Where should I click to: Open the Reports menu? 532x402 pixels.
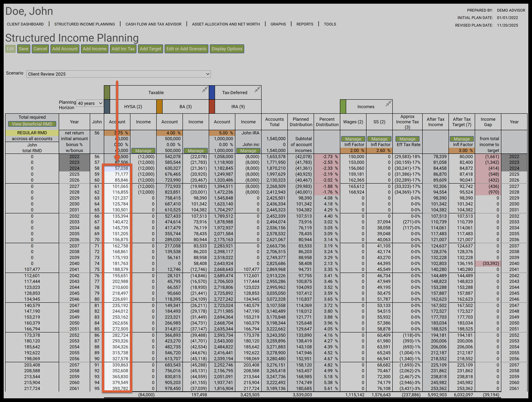[305, 24]
